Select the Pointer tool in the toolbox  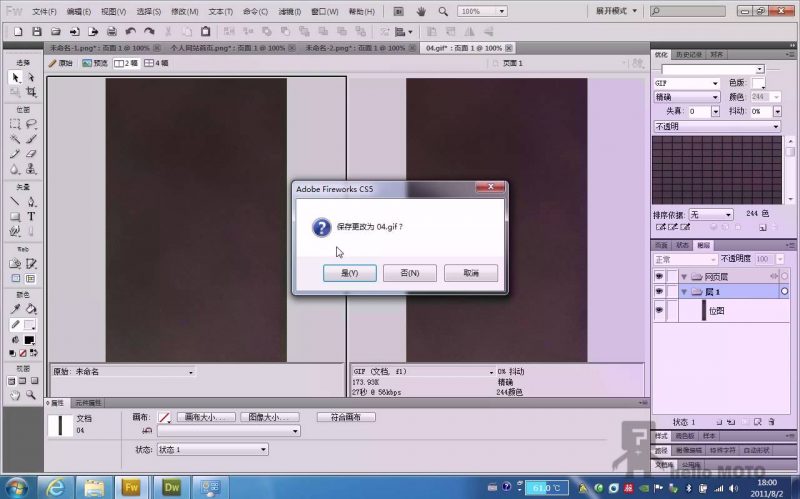(15, 77)
